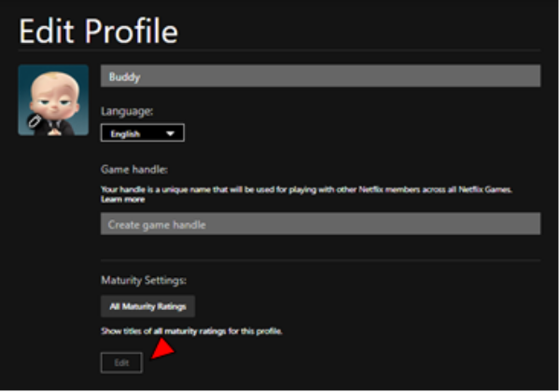Open the Learn more link
560x392 pixels.
pyautogui.click(x=122, y=200)
